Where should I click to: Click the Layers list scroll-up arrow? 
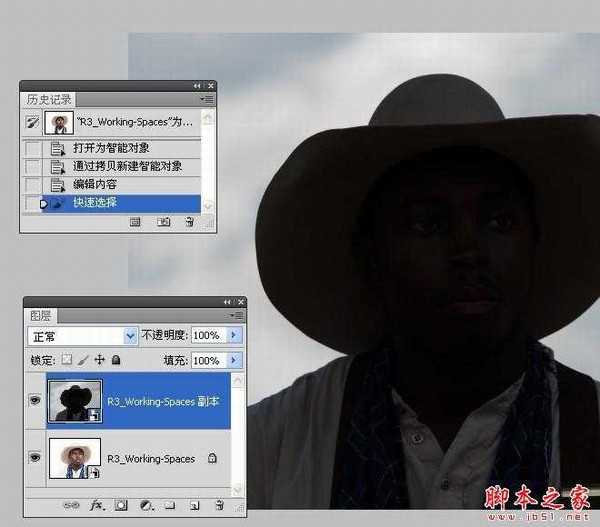(238, 380)
